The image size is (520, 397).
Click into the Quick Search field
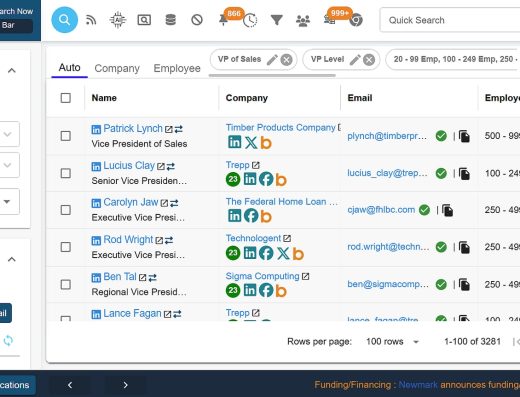click(450, 20)
